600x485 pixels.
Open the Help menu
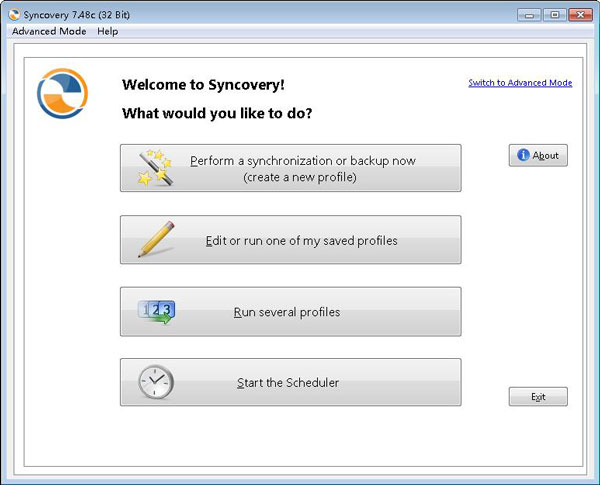[x=107, y=31]
